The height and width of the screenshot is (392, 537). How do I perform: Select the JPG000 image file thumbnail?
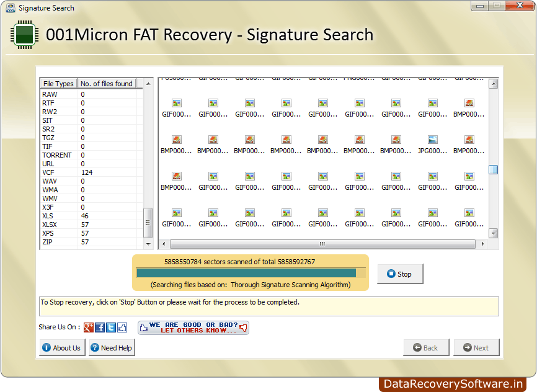point(433,145)
